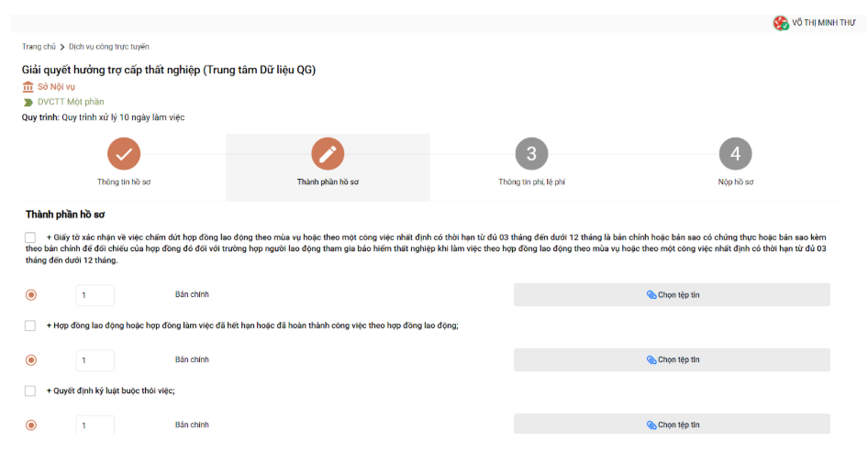Click the DVCTT Một phần tag icon

[28, 102]
